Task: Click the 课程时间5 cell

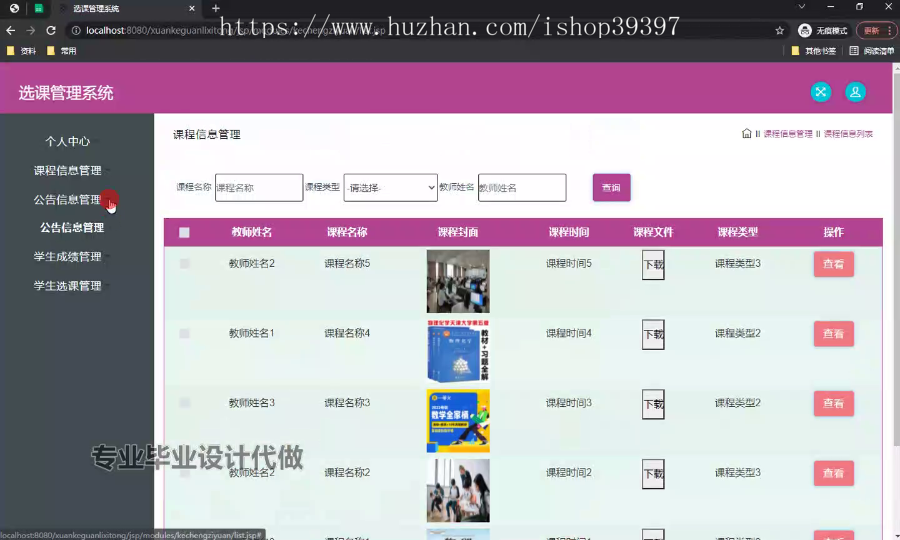Action: click(x=568, y=263)
